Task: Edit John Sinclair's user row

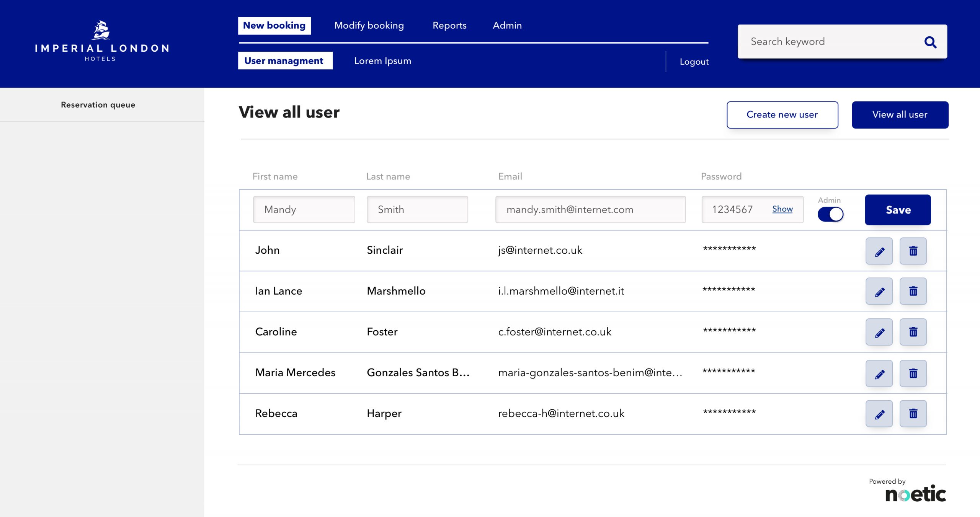Action: click(x=879, y=251)
